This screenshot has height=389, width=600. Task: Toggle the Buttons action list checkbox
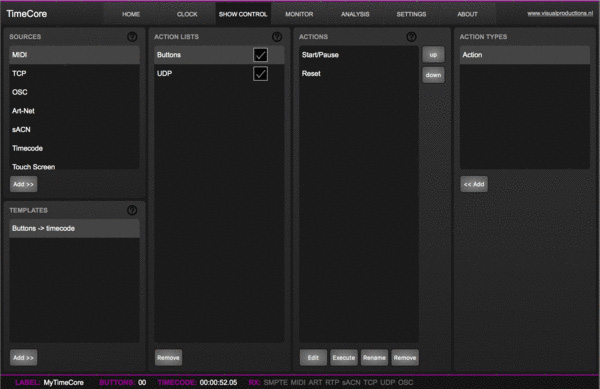point(260,55)
